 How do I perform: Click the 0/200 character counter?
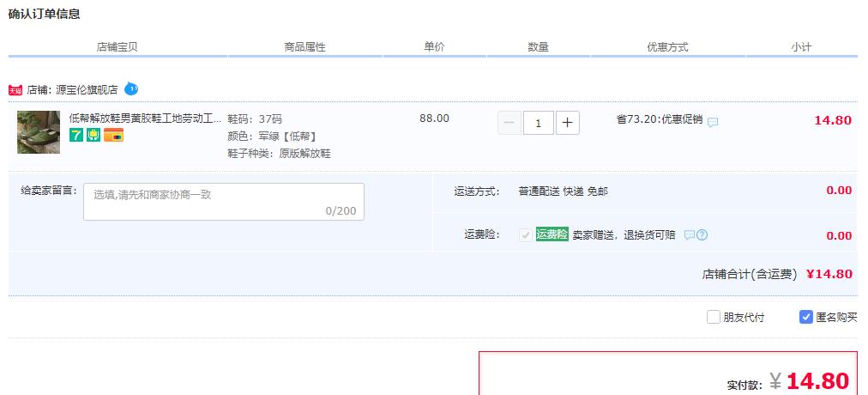point(341,211)
